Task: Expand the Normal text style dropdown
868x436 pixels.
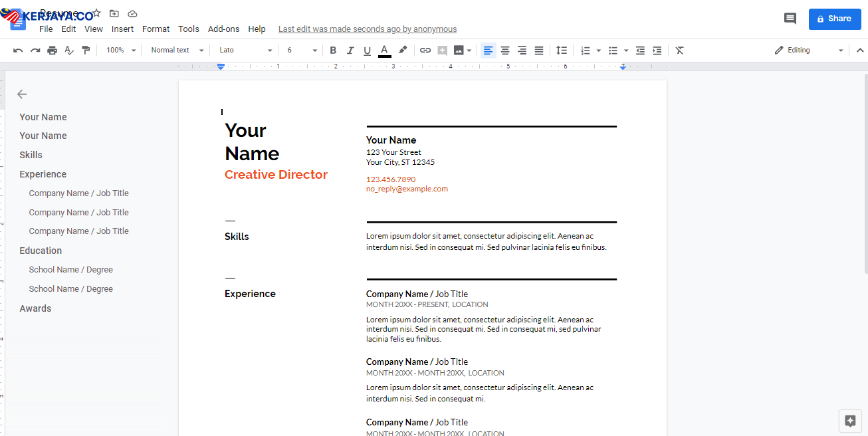Action: [x=177, y=51]
